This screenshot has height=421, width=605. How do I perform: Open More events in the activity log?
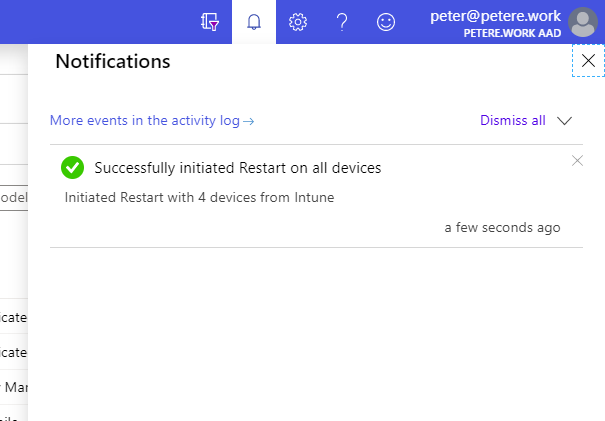(152, 121)
